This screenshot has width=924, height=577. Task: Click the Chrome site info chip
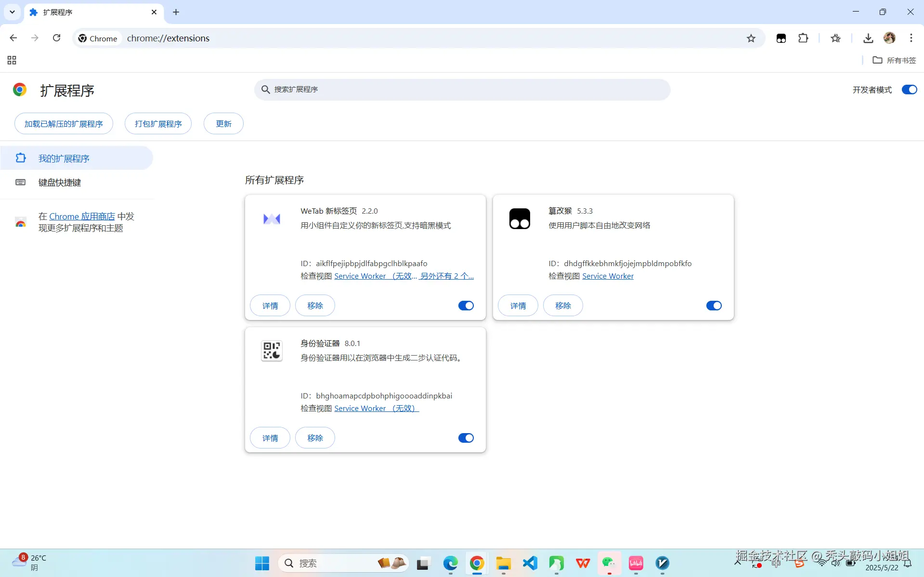point(98,38)
